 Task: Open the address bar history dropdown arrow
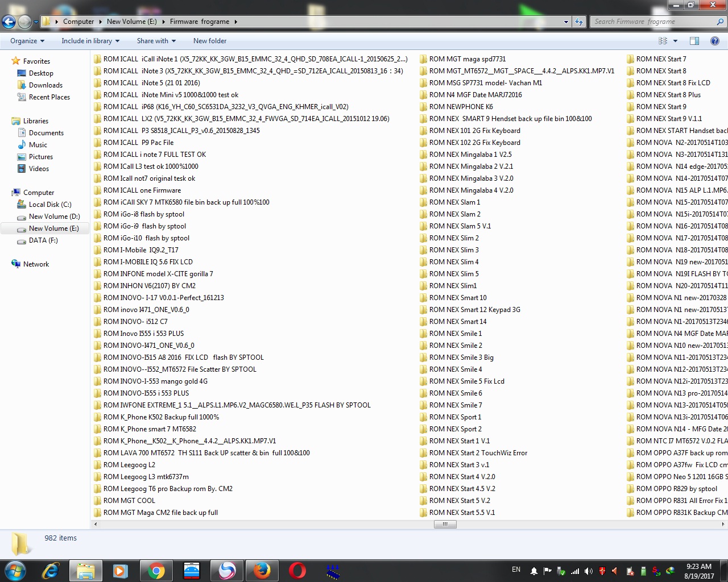click(x=566, y=22)
